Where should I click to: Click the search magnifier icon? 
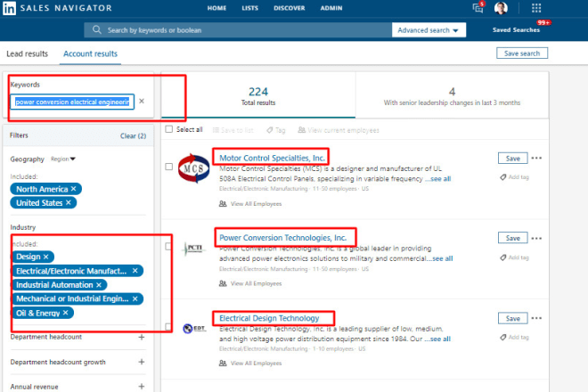click(x=97, y=29)
